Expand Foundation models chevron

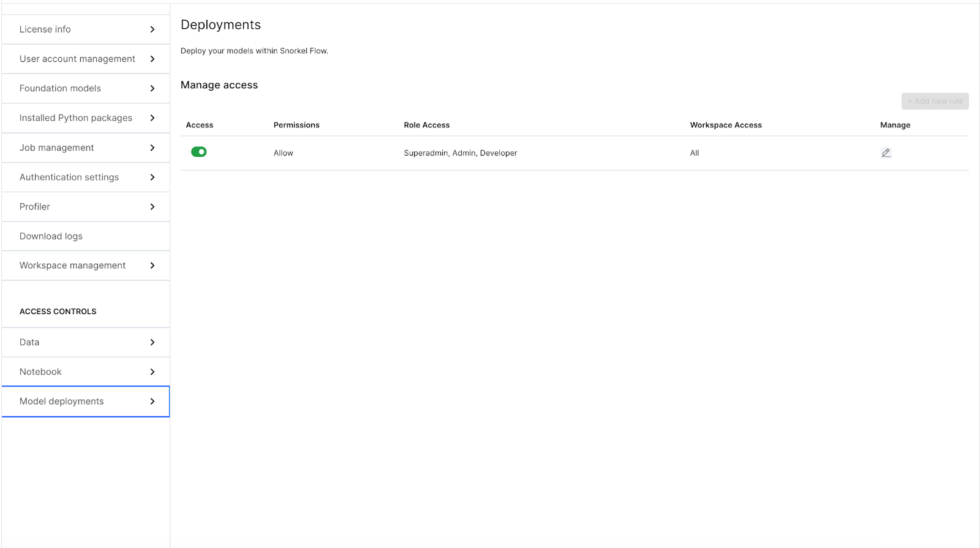153,88
